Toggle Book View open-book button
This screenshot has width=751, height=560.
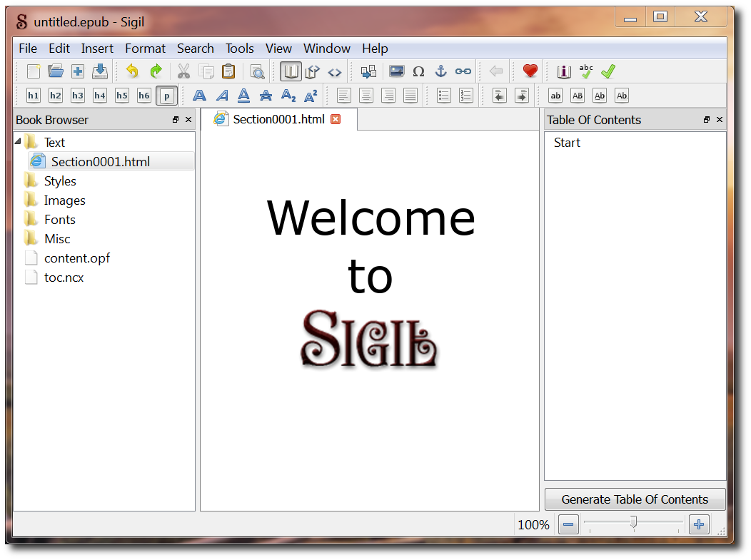click(x=290, y=71)
